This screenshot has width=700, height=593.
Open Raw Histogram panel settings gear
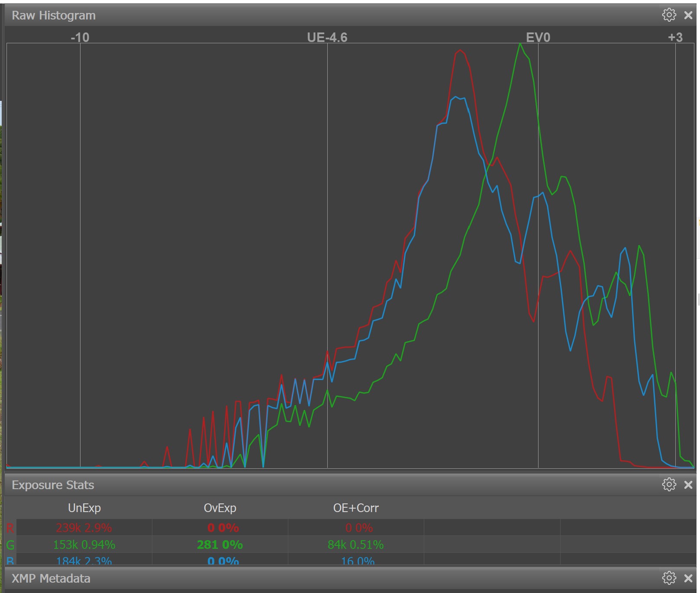(x=669, y=15)
